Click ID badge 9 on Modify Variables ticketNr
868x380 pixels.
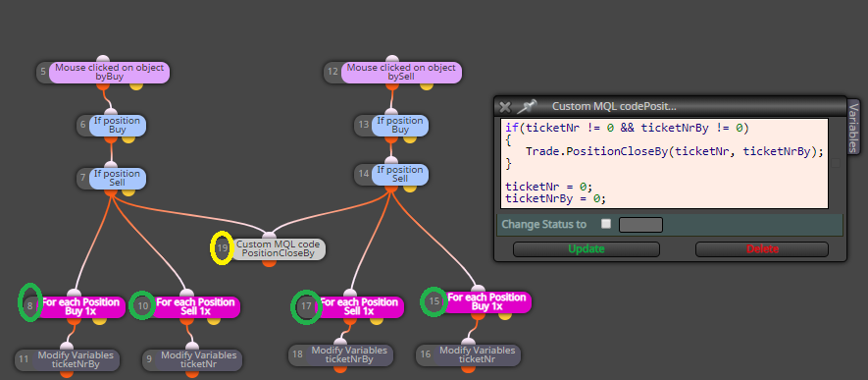click(149, 360)
